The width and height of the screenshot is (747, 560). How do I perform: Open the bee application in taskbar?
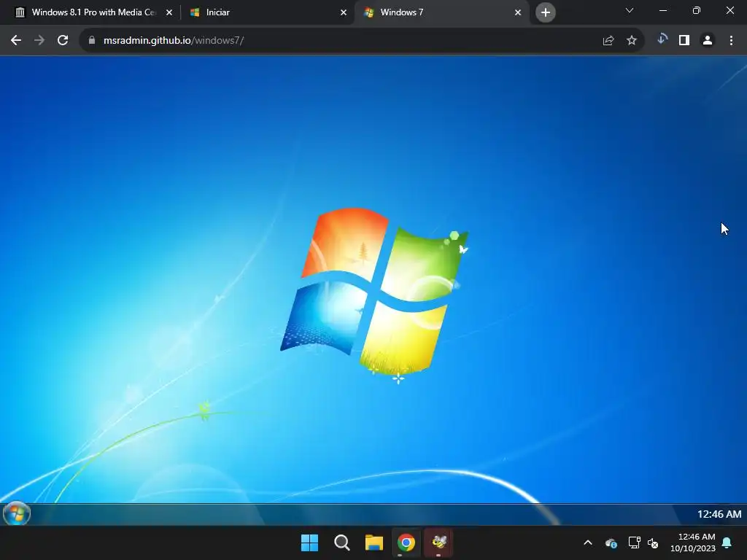tap(438, 542)
